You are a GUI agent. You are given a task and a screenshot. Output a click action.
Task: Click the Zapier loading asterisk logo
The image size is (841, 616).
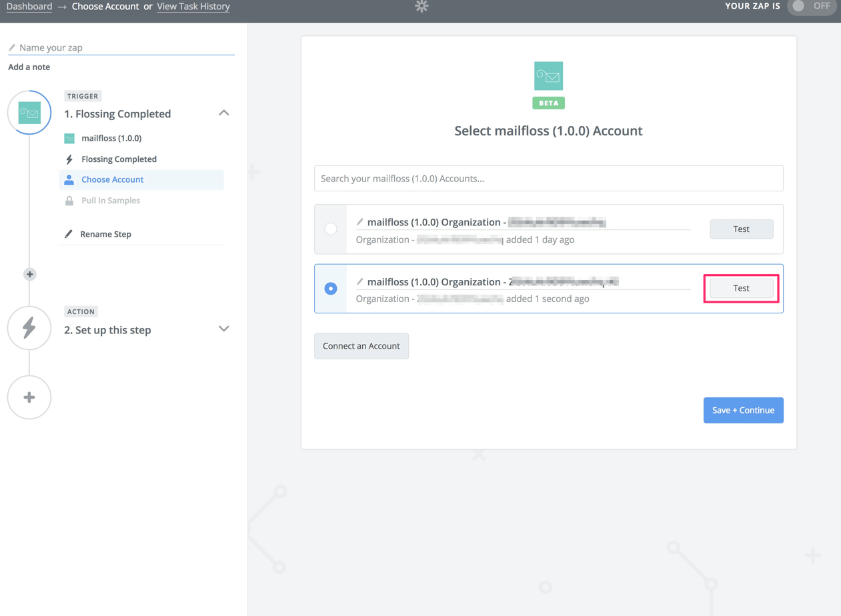click(422, 7)
